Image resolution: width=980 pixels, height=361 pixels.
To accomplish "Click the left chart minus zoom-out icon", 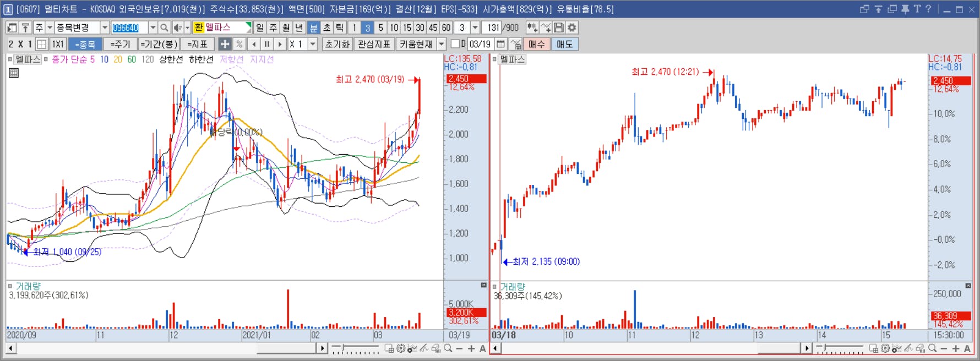I will (459, 348).
